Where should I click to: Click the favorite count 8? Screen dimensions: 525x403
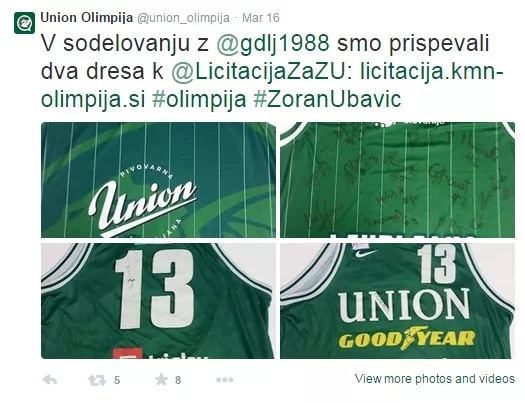(x=178, y=380)
